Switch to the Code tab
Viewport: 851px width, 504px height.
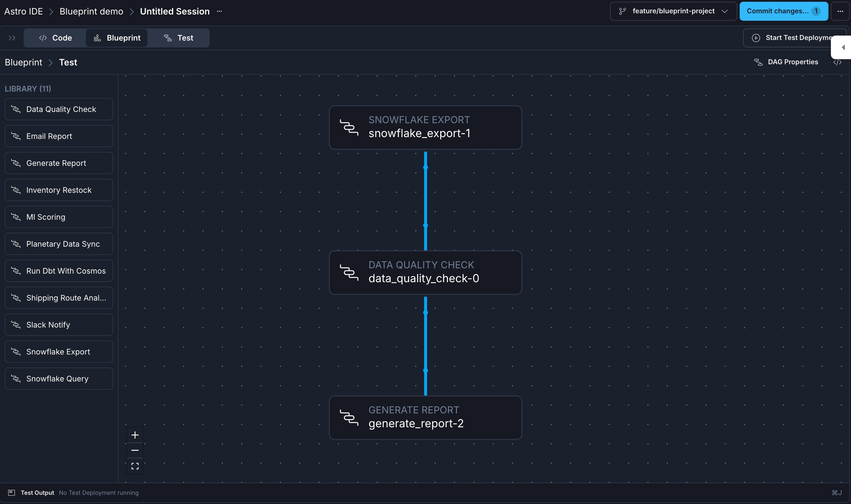pos(55,38)
